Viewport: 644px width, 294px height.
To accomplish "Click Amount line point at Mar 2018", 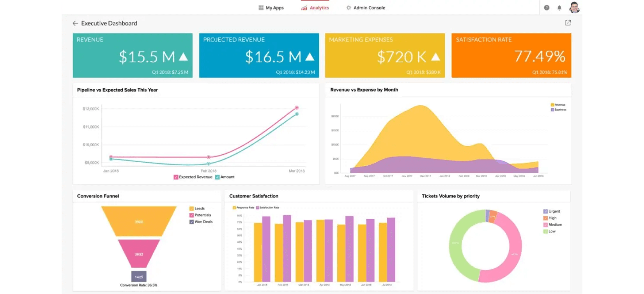I will (x=297, y=114).
